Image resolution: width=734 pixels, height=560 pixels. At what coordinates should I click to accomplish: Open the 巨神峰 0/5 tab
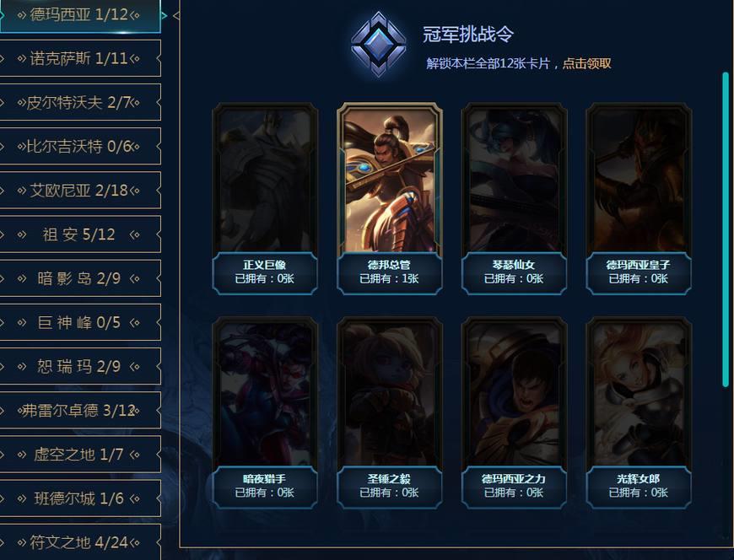pos(78,322)
